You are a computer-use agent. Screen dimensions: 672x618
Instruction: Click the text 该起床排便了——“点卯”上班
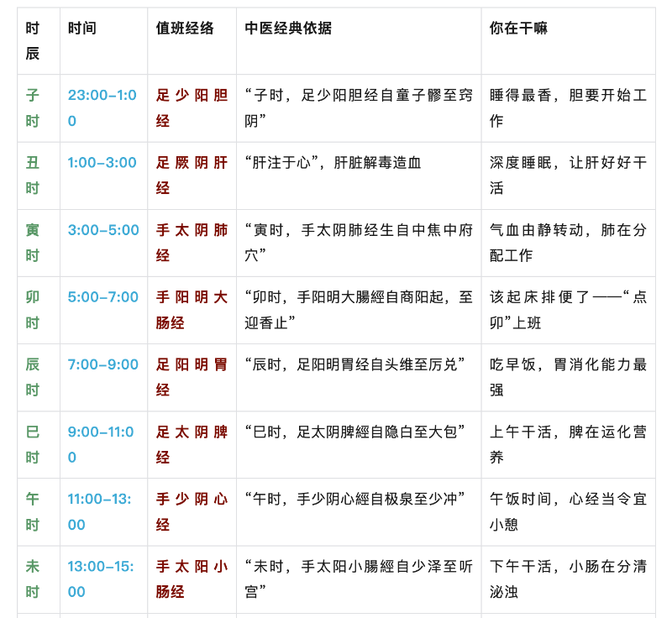[568, 310]
